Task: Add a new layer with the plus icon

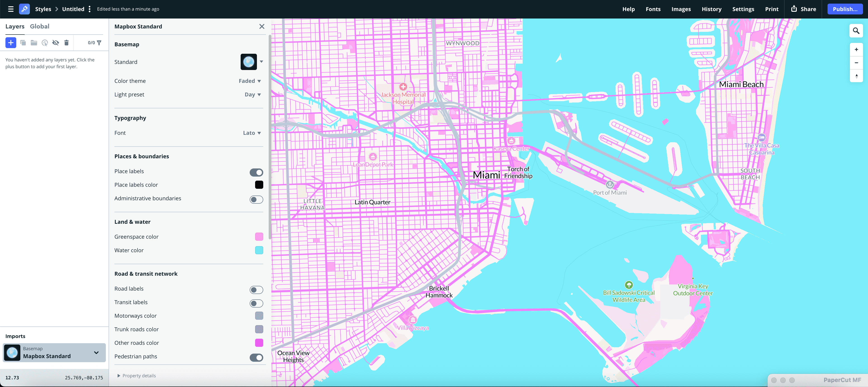Action: (10, 43)
